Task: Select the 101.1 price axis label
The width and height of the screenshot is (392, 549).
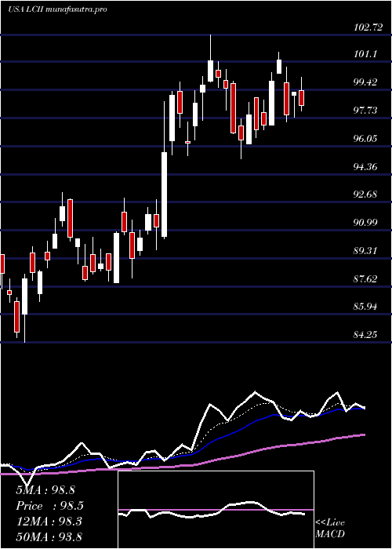Action: 365,54
